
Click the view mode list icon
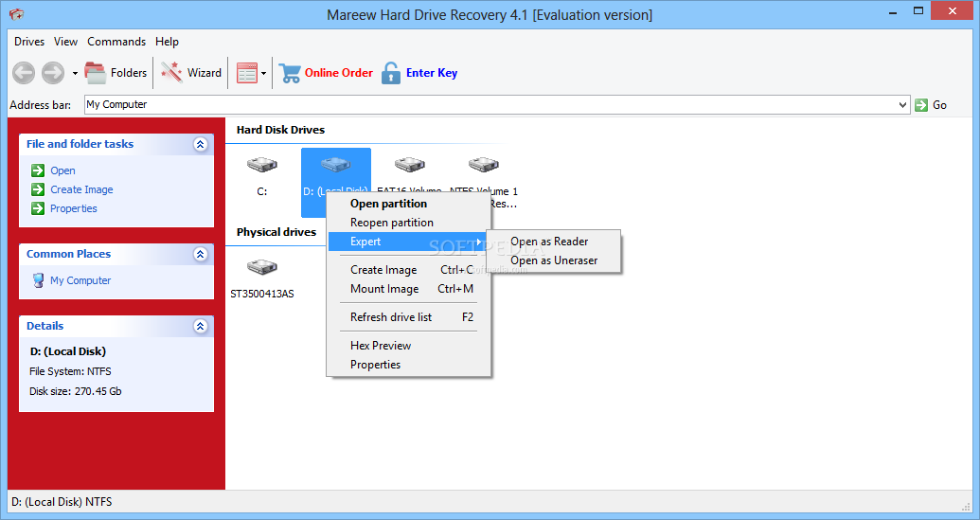point(247,73)
